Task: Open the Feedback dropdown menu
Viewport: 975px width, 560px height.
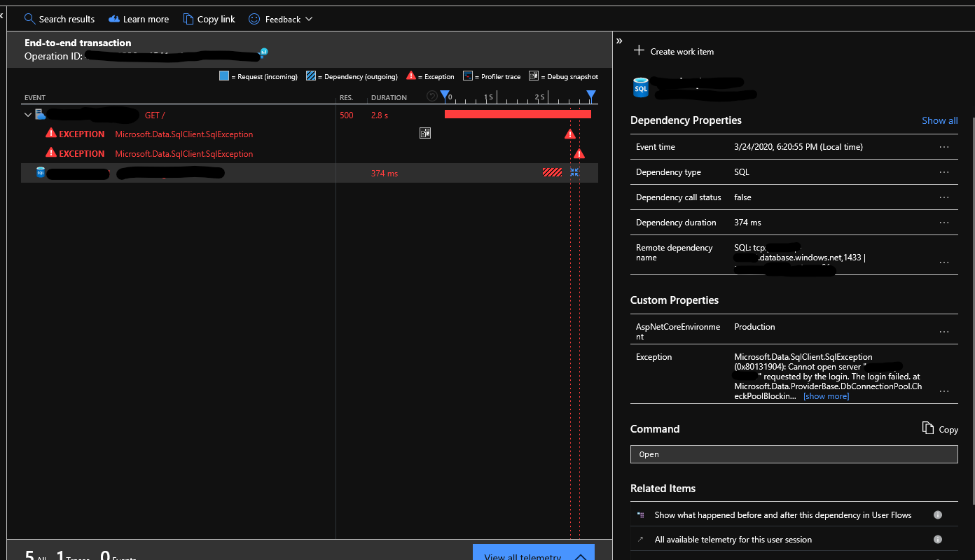Action: click(x=280, y=19)
